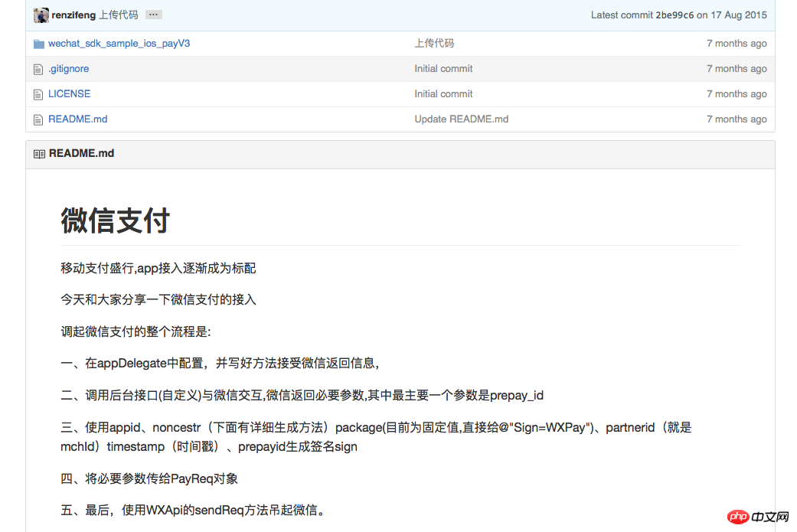Open the .gitignore file
Viewport: 797px width, 532px height.
coord(69,69)
